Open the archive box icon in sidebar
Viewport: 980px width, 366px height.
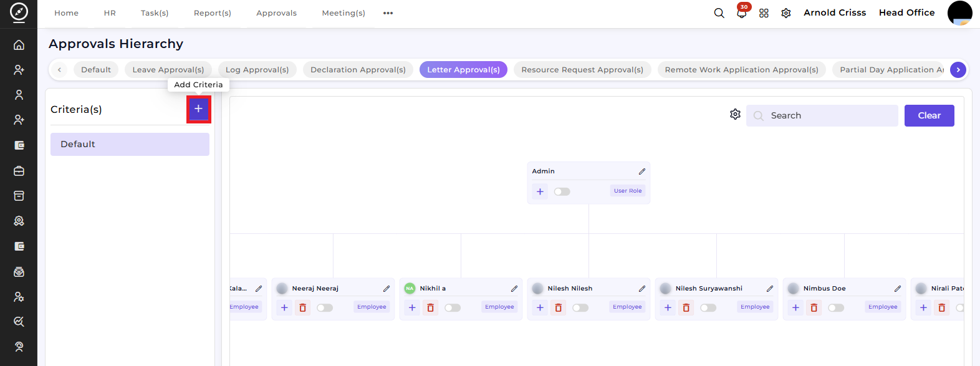(19, 196)
